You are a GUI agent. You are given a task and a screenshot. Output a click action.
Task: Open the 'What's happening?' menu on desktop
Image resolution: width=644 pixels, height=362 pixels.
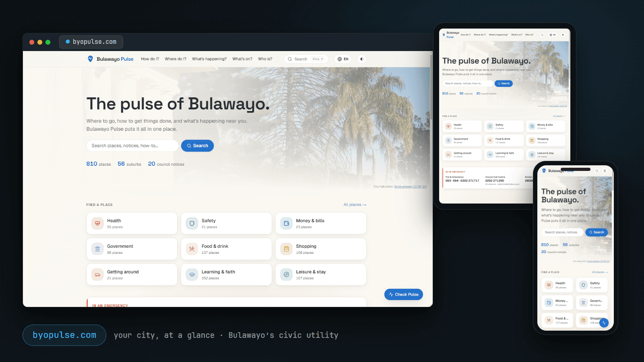[209, 59]
